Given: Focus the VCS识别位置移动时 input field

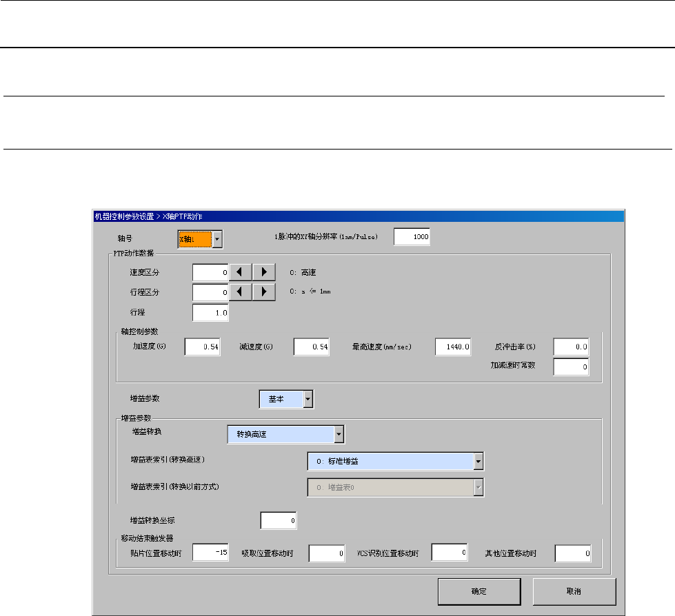Looking at the screenshot, I should (450, 553).
